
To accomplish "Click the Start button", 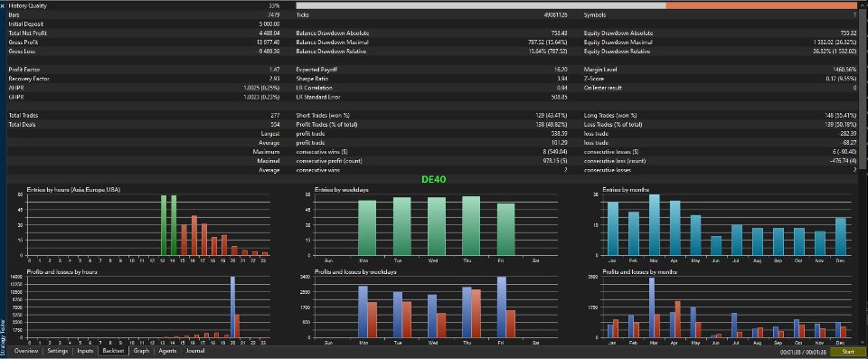I will point(848,351).
